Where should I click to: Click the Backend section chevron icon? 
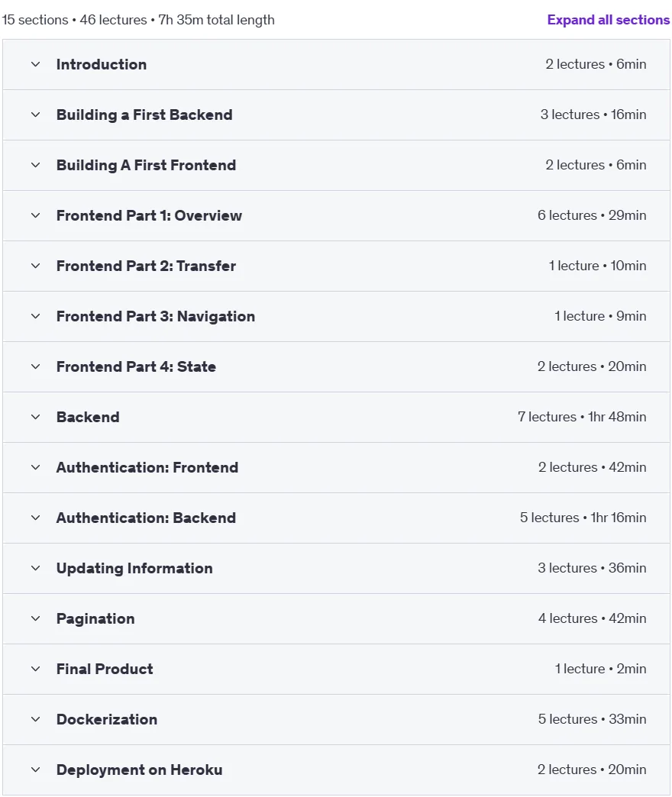(x=36, y=417)
